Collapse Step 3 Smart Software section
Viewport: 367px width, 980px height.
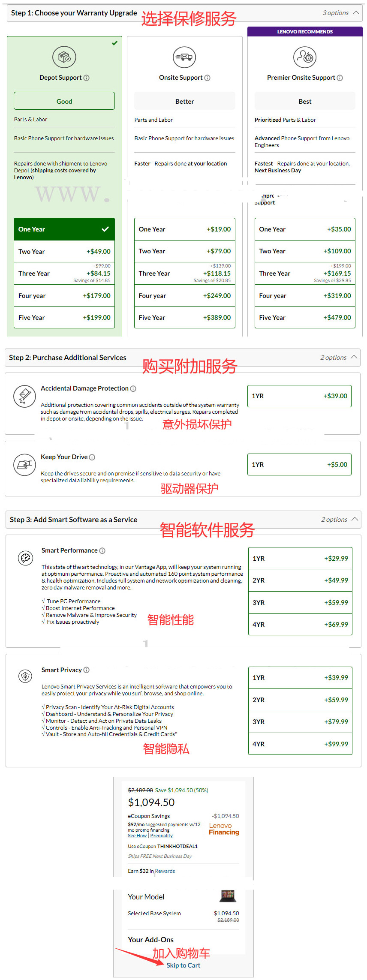(x=355, y=519)
